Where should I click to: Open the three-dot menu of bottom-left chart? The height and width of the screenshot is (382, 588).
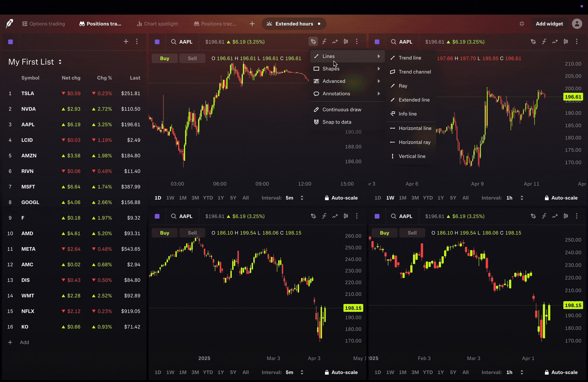(x=357, y=216)
